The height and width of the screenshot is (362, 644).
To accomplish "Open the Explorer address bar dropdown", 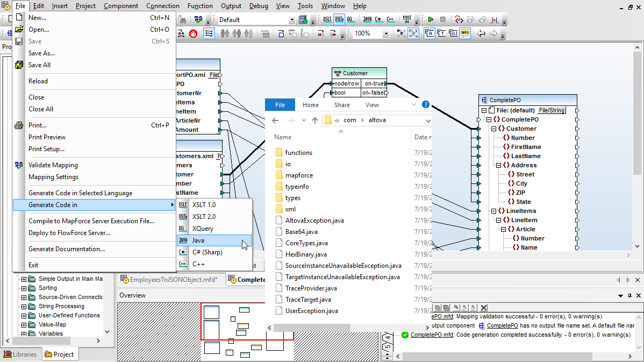I will click(x=428, y=121).
